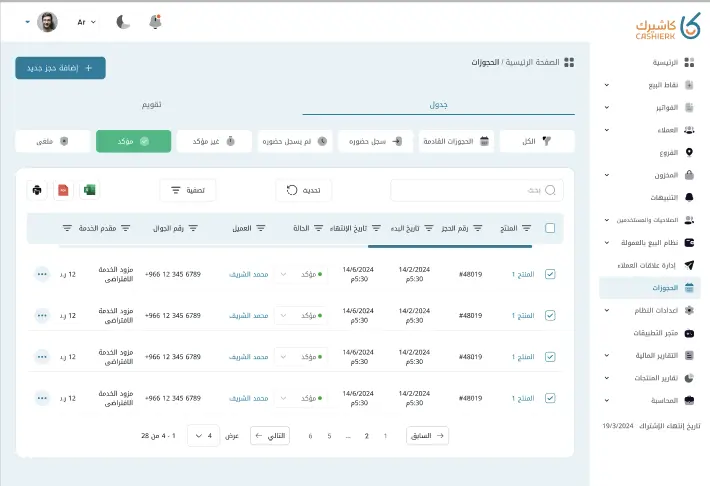Image resolution: width=710 pixels, height=486 pixels.
Task: Uncheck the third booking row checkbox
Action: tap(550, 357)
